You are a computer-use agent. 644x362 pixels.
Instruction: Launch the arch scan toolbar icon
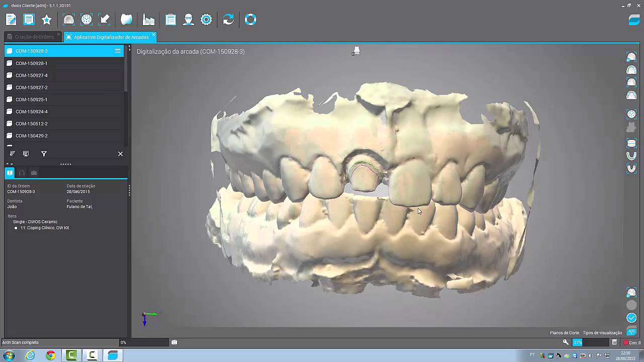pyautogui.click(x=68, y=20)
